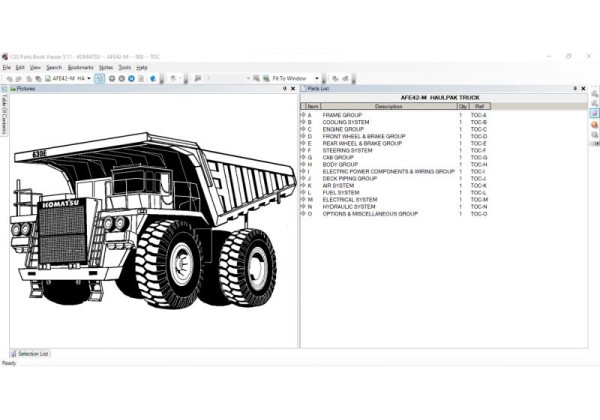The height and width of the screenshot is (420, 600).
Task: Select the HYDRAULIC SYSTEM entry
Action: 349,206
